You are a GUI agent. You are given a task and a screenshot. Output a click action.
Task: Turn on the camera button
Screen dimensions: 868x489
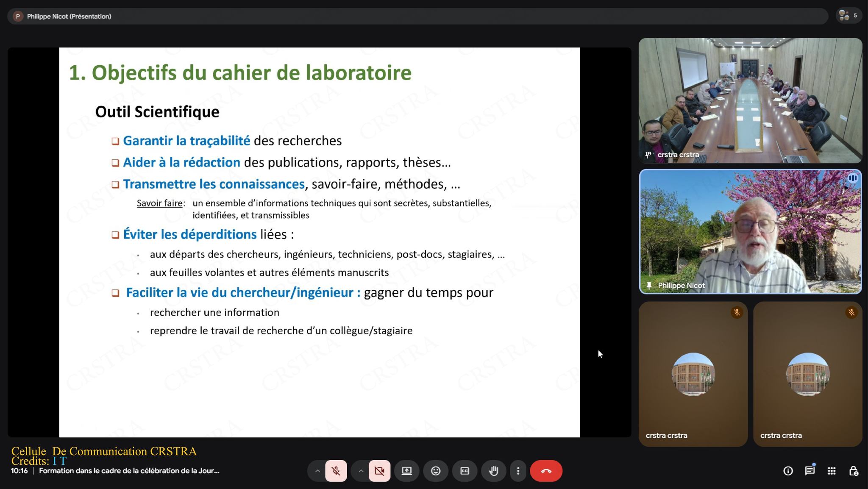pos(379,471)
